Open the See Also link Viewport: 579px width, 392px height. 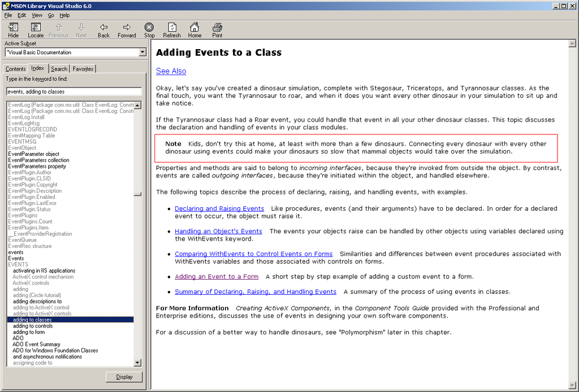[x=171, y=71]
